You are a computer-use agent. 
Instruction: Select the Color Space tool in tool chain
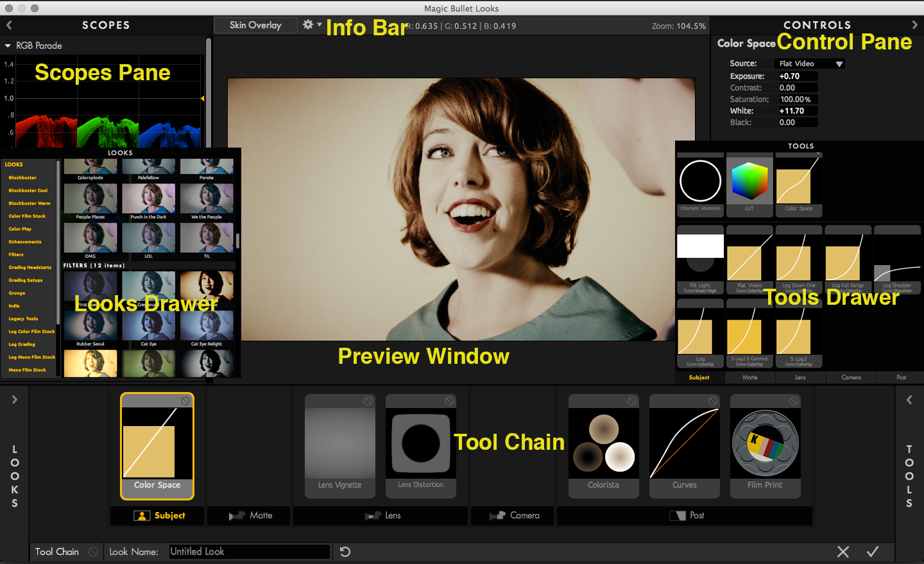click(157, 447)
